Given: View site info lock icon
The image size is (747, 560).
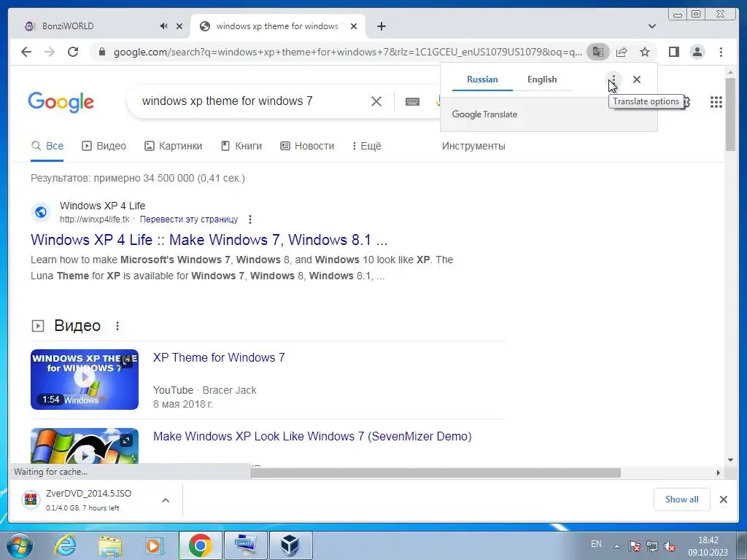Looking at the screenshot, I should click(x=102, y=52).
